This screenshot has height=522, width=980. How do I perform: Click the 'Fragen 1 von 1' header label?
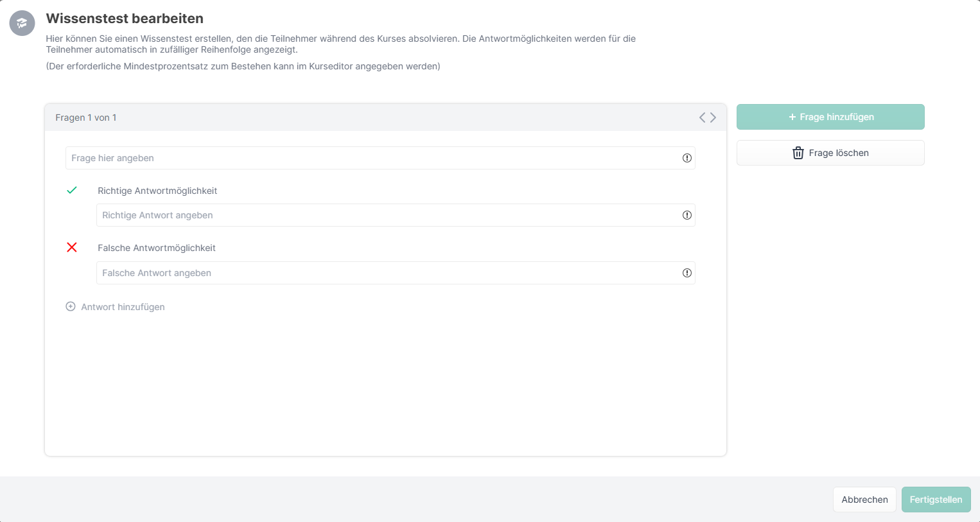[x=86, y=117]
